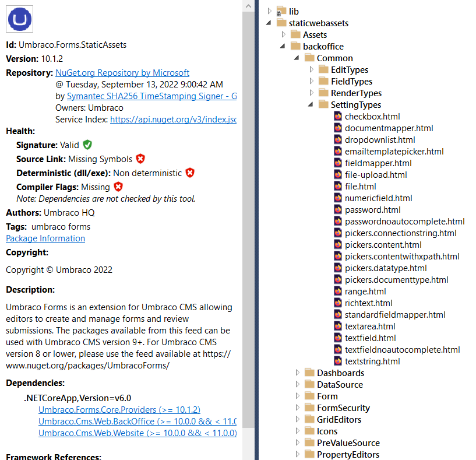Click the .NETCoreApp,Version=v6.0 dependency group

click(x=77, y=398)
